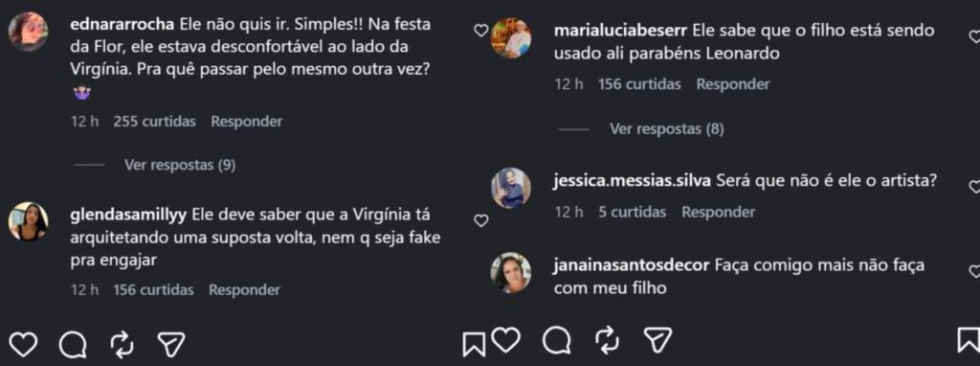Reply to marialuciabeserr's comment via Responder
This screenshot has width=980, height=366.
click(733, 84)
